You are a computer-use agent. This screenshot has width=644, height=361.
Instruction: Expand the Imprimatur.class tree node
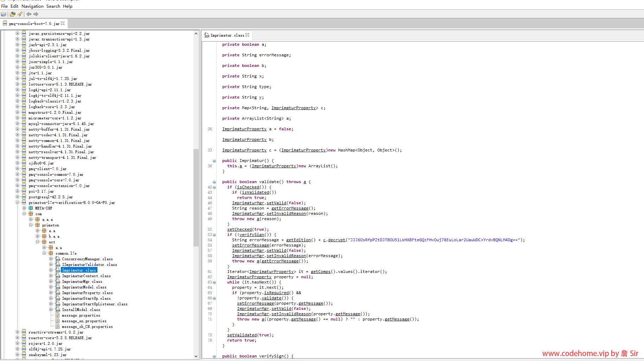click(x=51, y=270)
